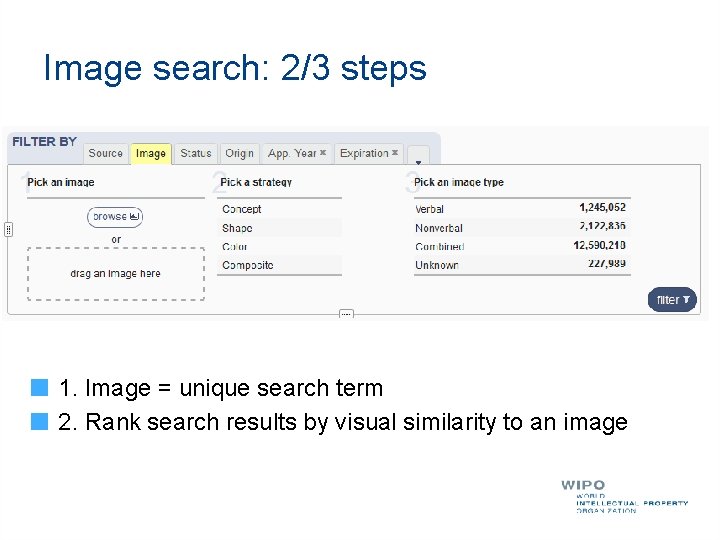Click the bottom panel resize handle
720x540 pixels.
coord(346,314)
